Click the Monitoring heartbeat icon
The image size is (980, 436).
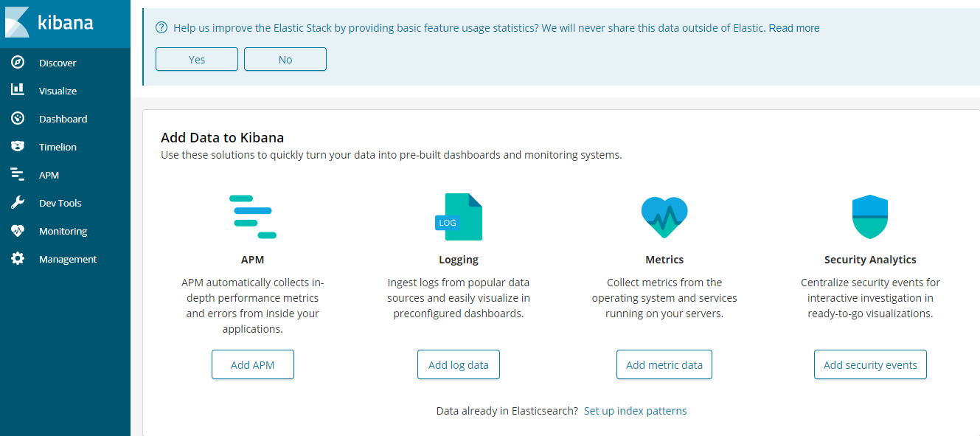point(18,231)
